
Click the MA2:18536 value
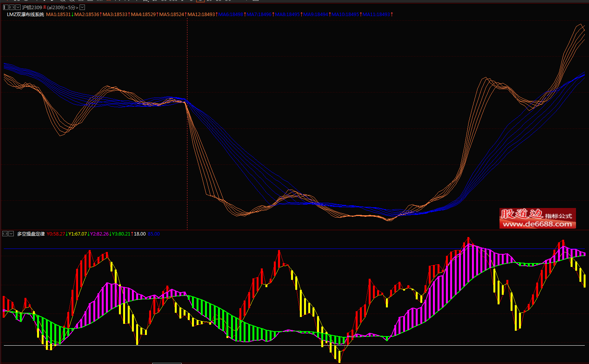(x=87, y=14)
